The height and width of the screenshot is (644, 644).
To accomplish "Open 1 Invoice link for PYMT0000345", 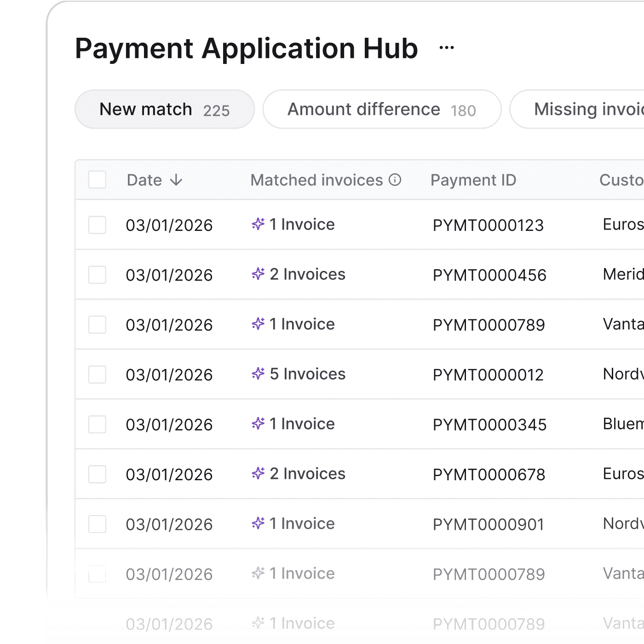I will click(x=302, y=424).
